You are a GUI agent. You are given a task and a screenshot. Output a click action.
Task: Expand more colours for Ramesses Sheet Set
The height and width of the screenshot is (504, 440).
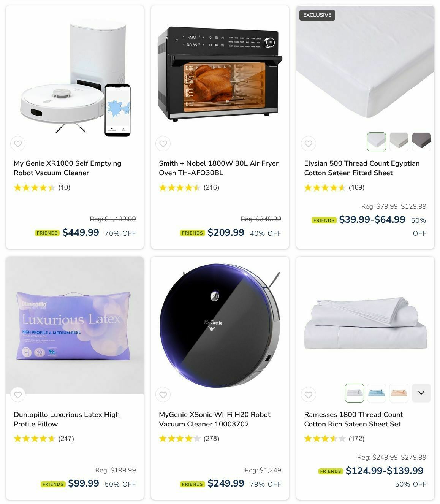(x=421, y=393)
